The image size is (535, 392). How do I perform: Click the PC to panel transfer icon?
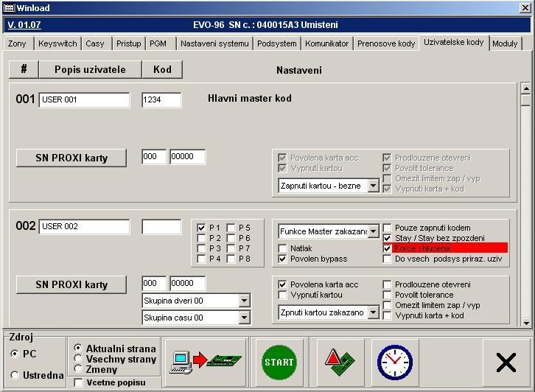205,361
